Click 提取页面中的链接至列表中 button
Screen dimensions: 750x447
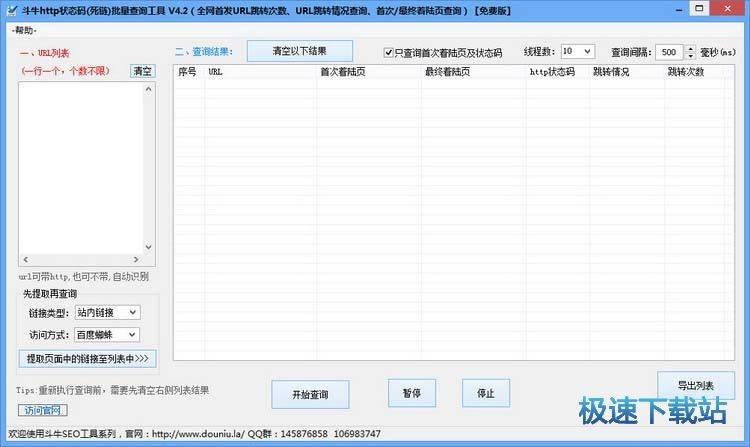pos(88,359)
